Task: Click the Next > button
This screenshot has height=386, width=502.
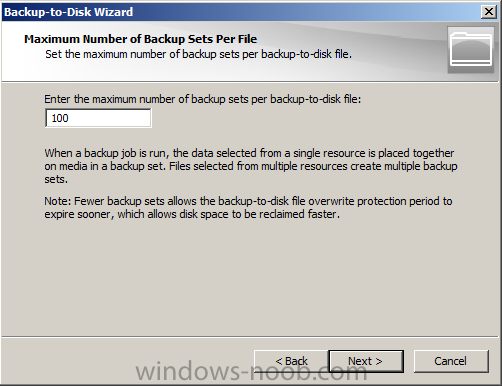Action: [366, 361]
